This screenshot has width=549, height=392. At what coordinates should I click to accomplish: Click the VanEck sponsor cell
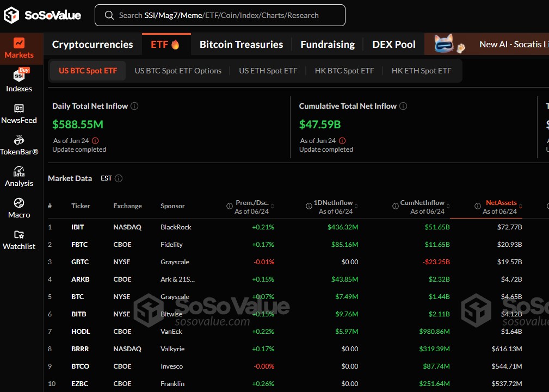(x=171, y=332)
